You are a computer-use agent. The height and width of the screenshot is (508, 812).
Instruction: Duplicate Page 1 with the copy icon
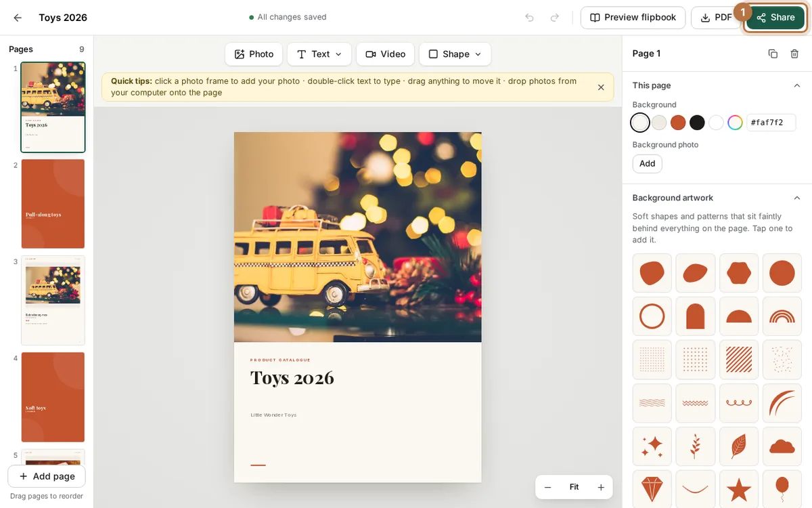tap(773, 54)
